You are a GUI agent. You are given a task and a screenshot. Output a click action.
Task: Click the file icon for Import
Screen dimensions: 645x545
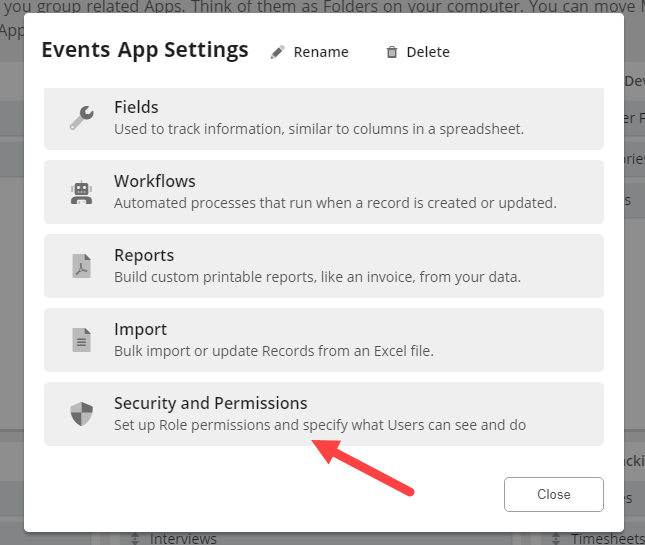[81, 339]
